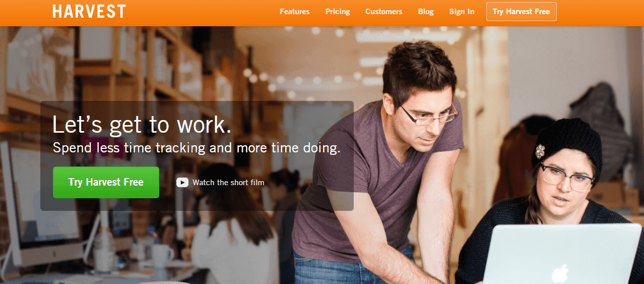Click the white coffee mug on the desk
Image resolution: width=644 pixels, height=284 pixels.
coord(162,255)
